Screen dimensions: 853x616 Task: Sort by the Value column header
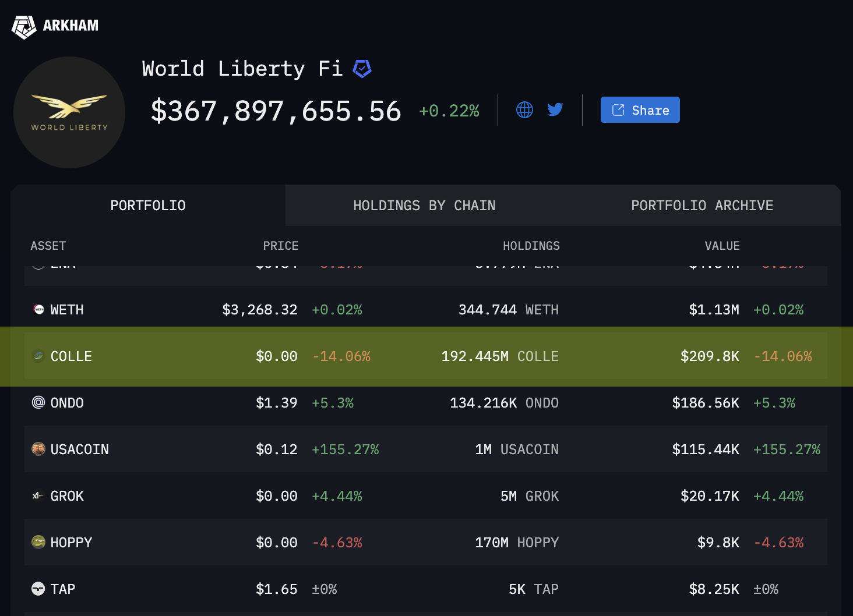(x=722, y=245)
